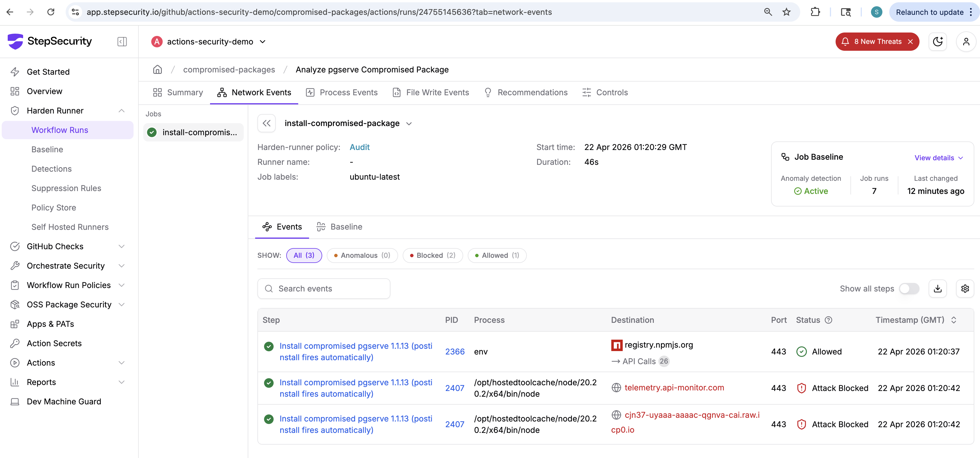This screenshot has height=458, width=980.
Task: Filter events by Allowed
Action: (497, 256)
